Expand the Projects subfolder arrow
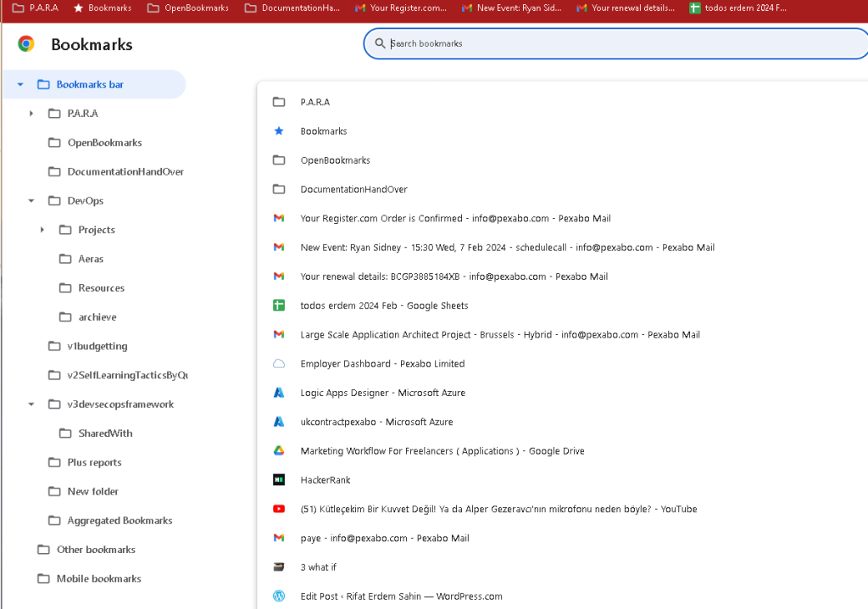This screenshot has height=609, width=868. 42,229
